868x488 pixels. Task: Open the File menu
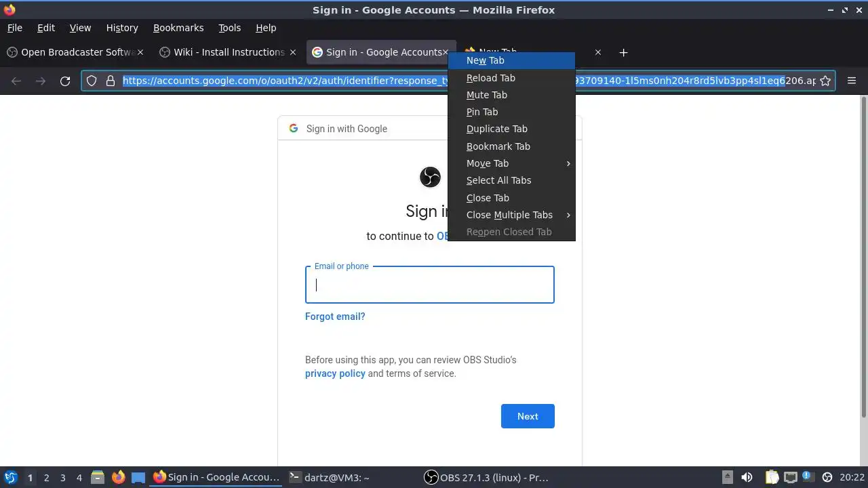[14, 28]
